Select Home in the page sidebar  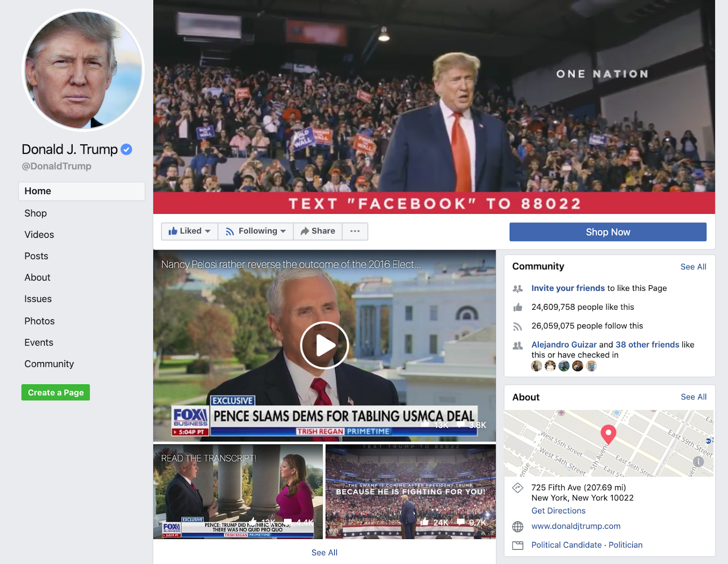tap(82, 191)
